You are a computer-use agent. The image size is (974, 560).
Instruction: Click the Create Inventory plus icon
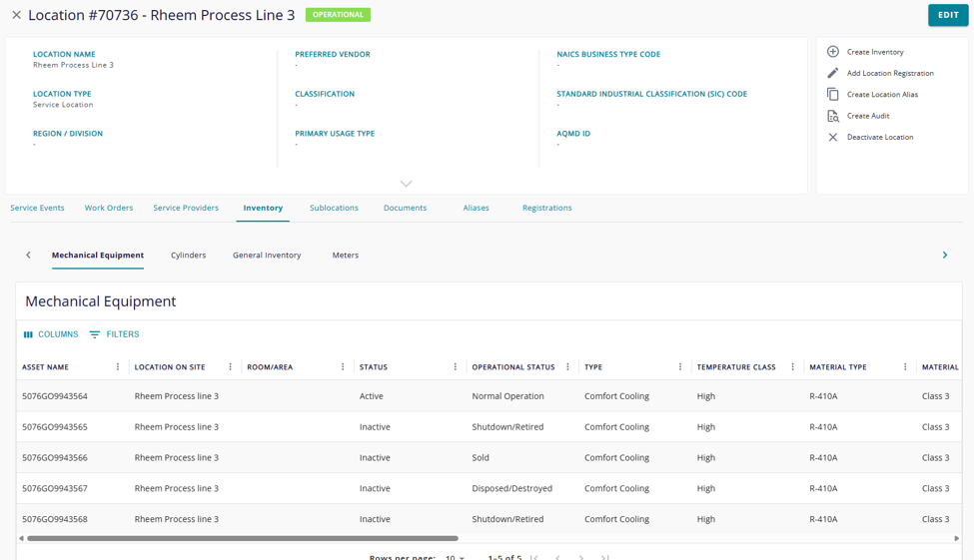tap(833, 52)
